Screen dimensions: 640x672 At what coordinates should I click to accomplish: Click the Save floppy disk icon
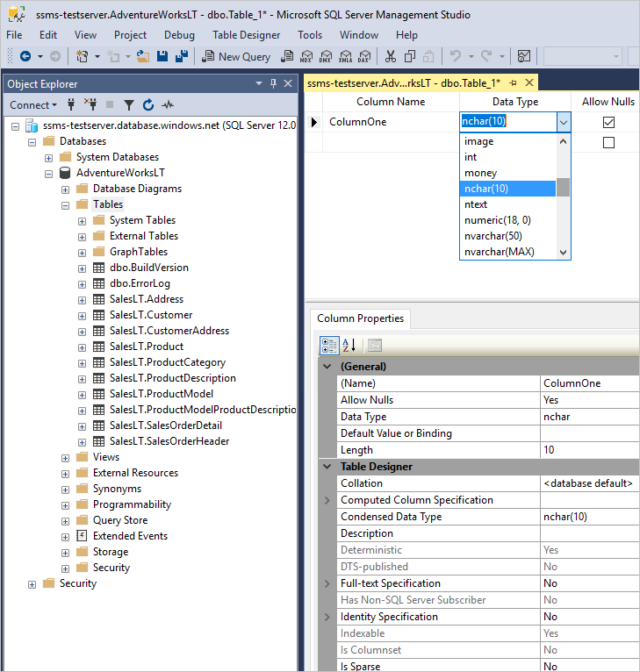162,56
